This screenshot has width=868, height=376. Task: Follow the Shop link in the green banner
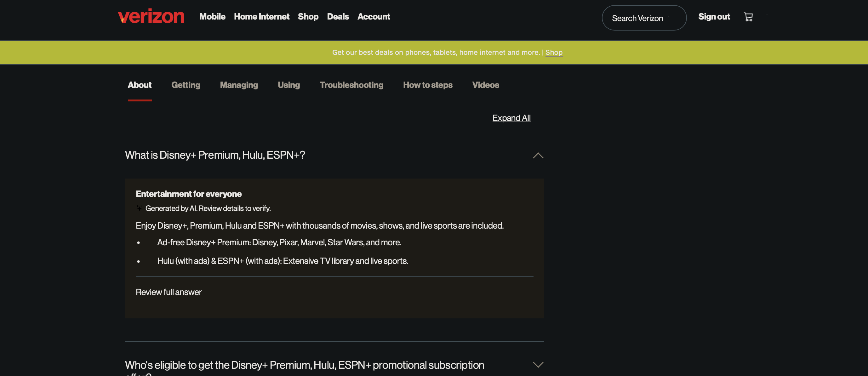point(554,52)
